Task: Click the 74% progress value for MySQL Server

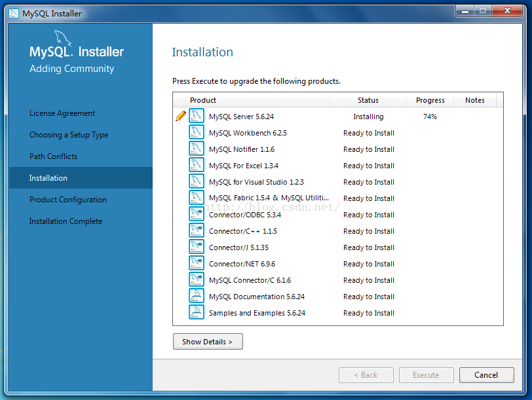Action: (x=430, y=117)
